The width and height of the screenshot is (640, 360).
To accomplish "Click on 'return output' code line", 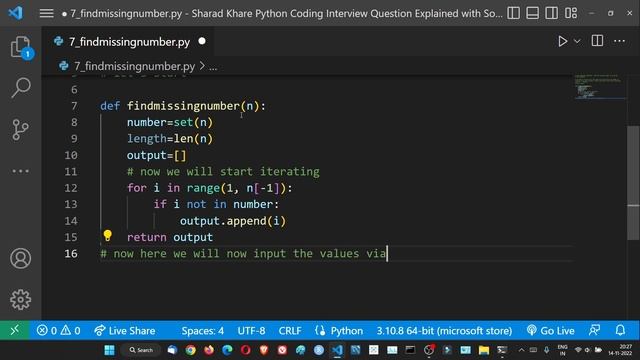I will pyautogui.click(x=170, y=237).
